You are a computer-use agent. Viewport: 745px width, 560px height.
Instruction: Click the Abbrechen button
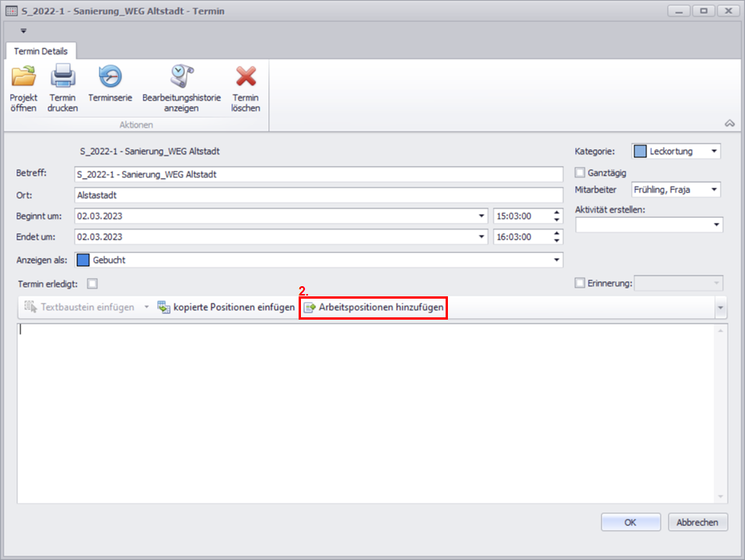click(698, 523)
